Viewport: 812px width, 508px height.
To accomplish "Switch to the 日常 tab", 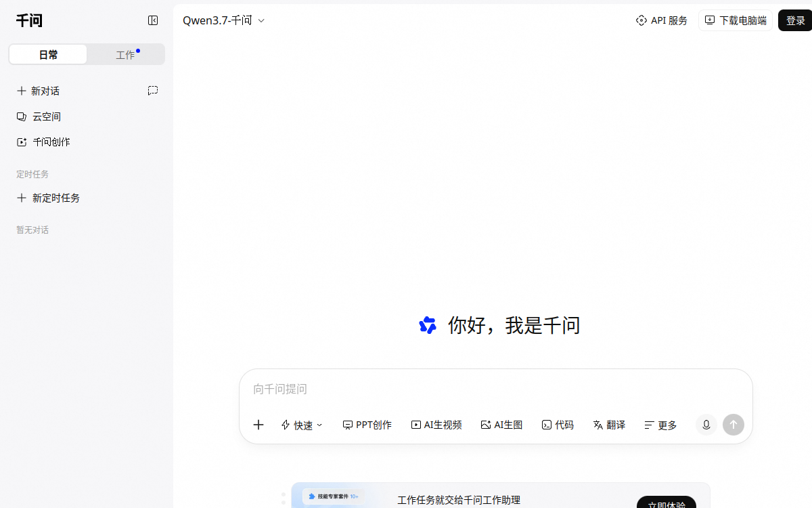I will [48, 55].
